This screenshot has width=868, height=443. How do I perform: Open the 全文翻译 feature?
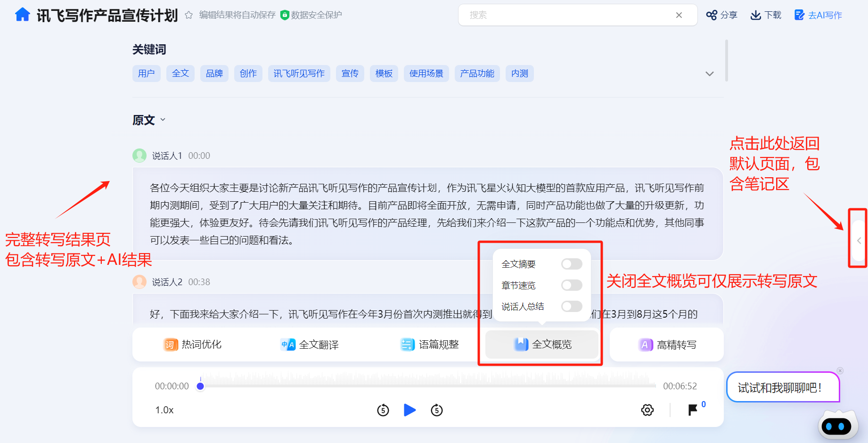click(310, 345)
